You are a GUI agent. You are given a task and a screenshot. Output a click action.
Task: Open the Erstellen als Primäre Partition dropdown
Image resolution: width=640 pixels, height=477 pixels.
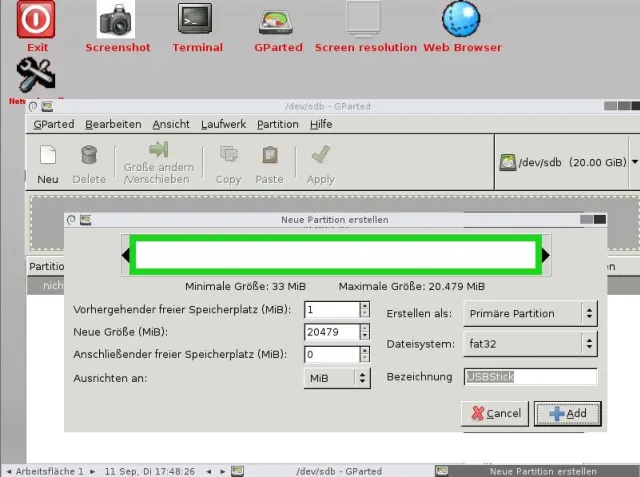click(531, 313)
